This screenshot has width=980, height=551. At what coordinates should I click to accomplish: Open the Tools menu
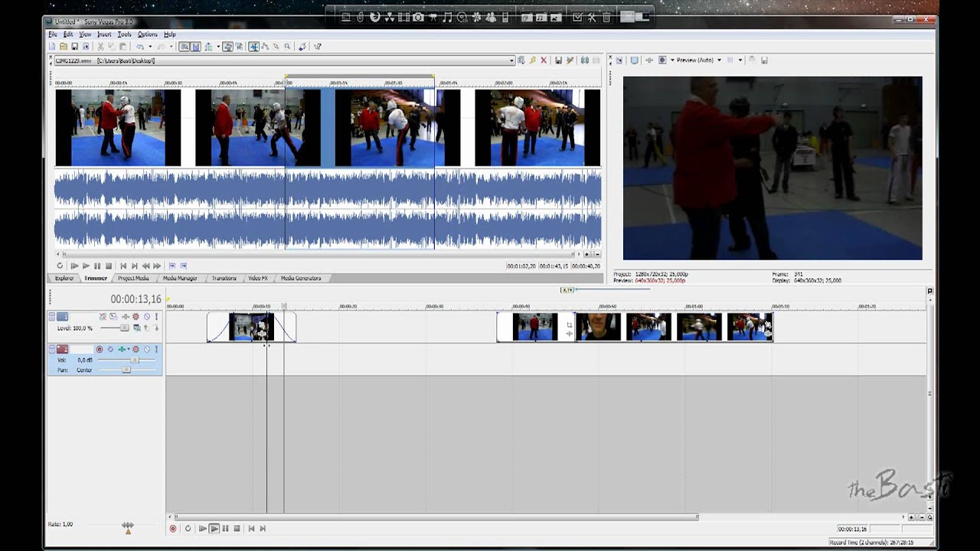click(125, 34)
